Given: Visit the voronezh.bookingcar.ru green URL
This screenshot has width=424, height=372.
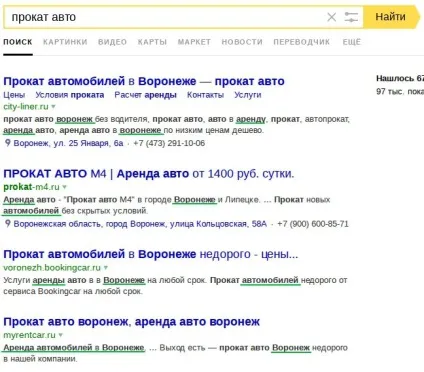Looking at the screenshot, I should (x=52, y=268).
